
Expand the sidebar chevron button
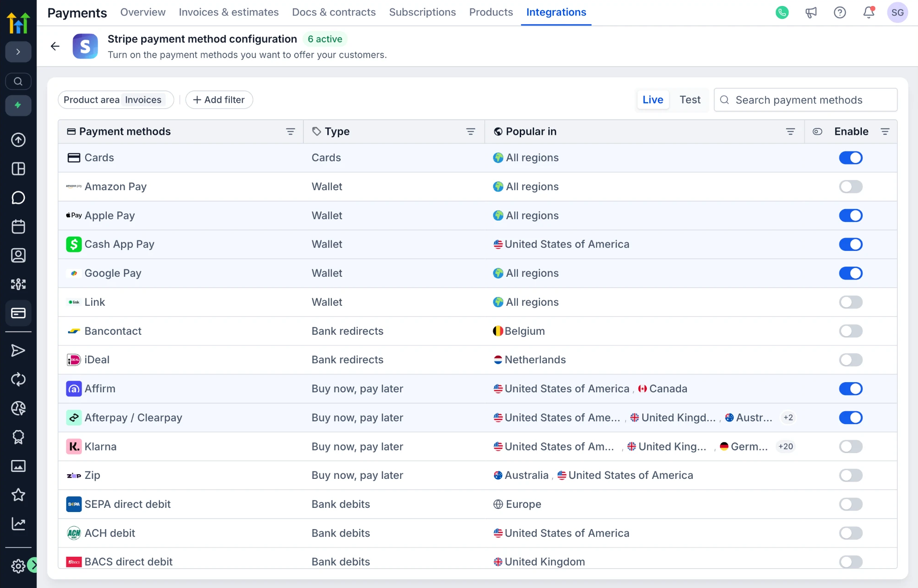(18, 52)
